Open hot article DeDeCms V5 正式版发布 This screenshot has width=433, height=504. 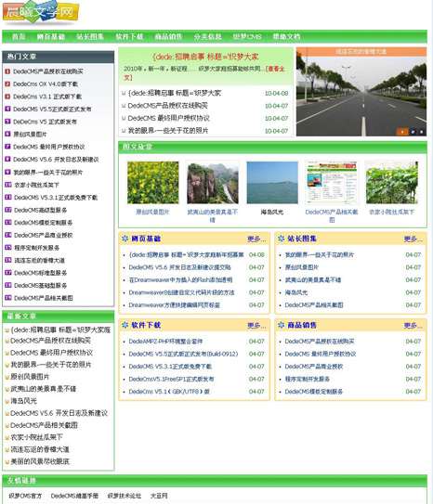point(45,122)
